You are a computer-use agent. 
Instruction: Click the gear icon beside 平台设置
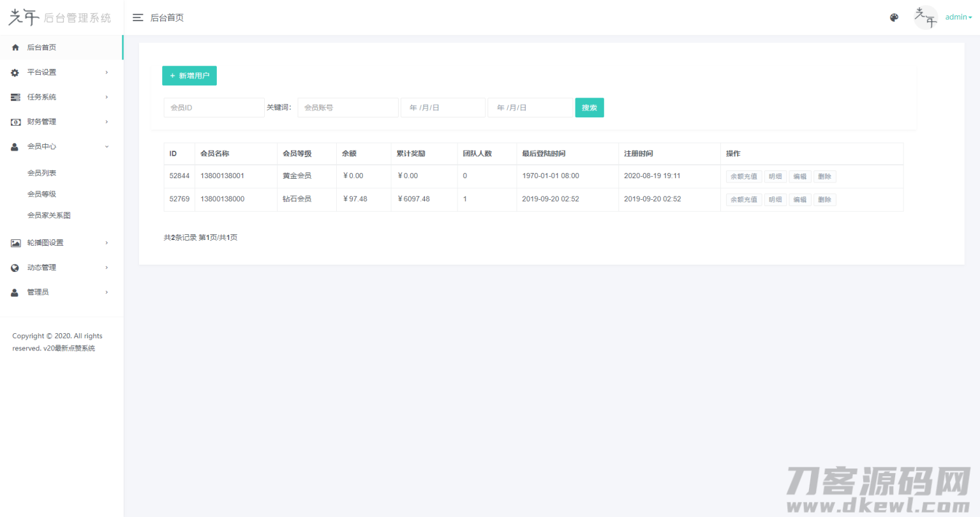click(x=15, y=73)
